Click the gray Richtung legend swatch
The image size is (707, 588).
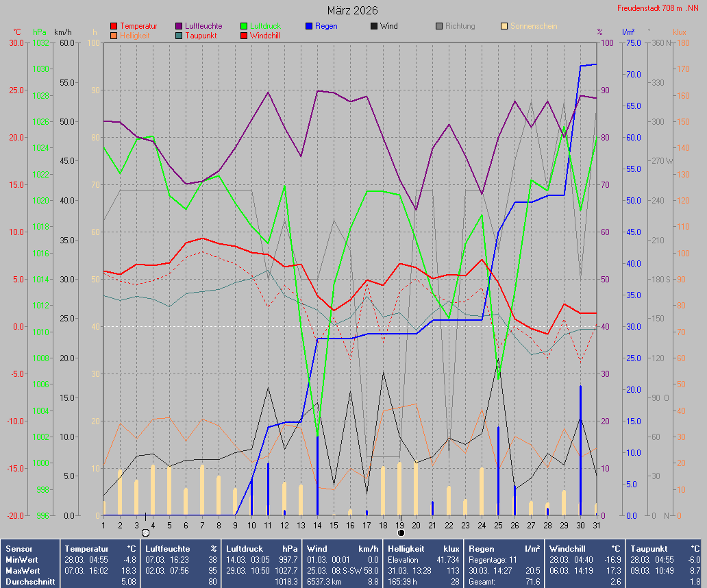439,26
